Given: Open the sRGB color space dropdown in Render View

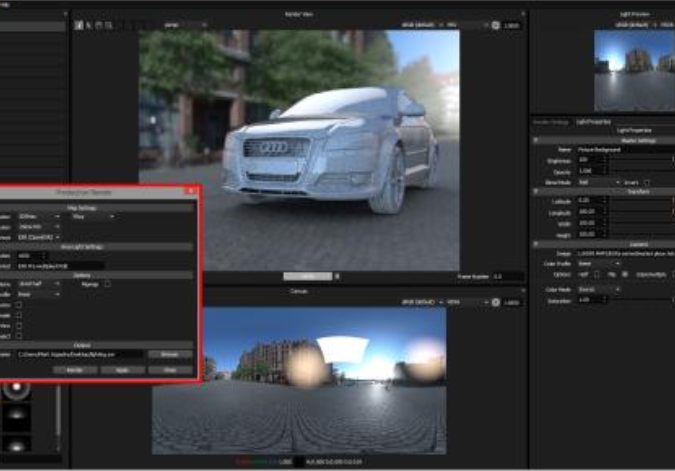Looking at the screenshot, I should click(x=422, y=25).
